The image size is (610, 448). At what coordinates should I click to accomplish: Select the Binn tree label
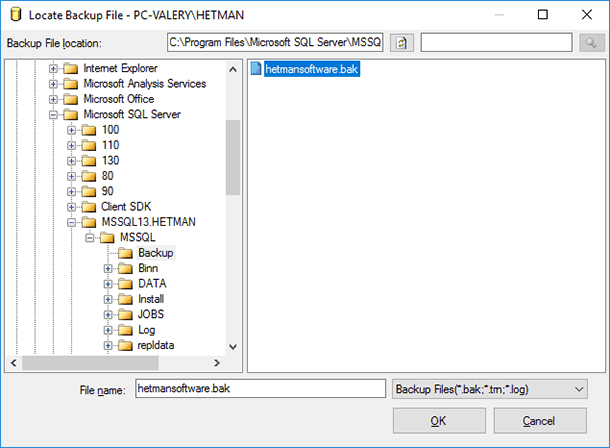click(148, 268)
